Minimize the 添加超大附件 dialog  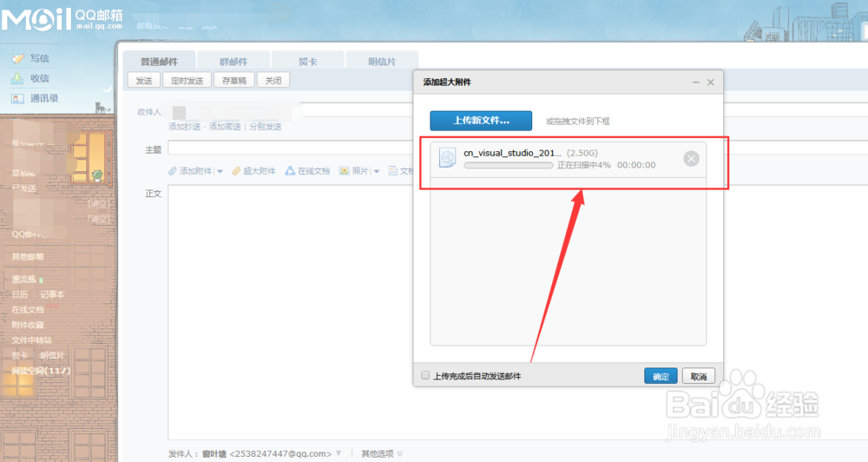point(696,82)
